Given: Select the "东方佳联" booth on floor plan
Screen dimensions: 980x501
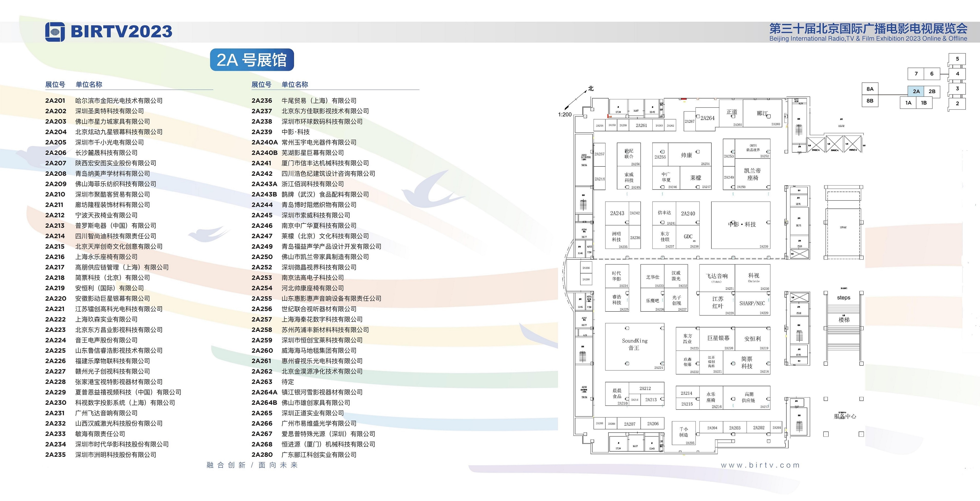Looking at the screenshot, I should [x=665, y=237].
